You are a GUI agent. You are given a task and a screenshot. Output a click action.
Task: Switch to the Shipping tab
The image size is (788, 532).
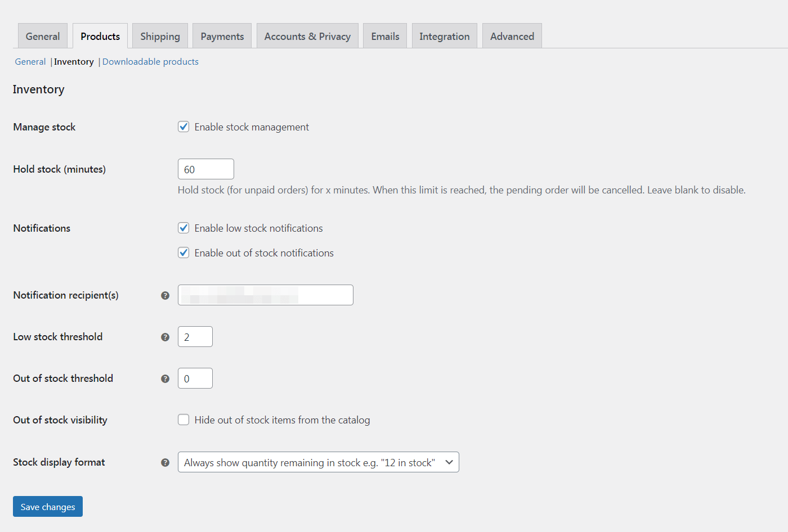click(x=160, y=37)
